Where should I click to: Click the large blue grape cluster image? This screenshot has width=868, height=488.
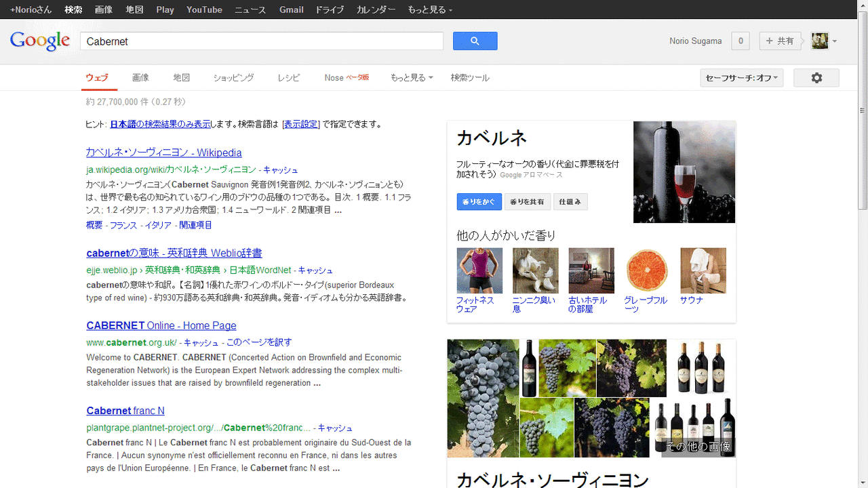[x=483, y=399]
